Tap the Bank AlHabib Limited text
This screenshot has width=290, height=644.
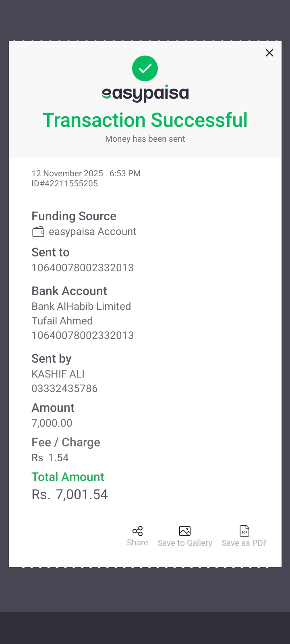81,306
